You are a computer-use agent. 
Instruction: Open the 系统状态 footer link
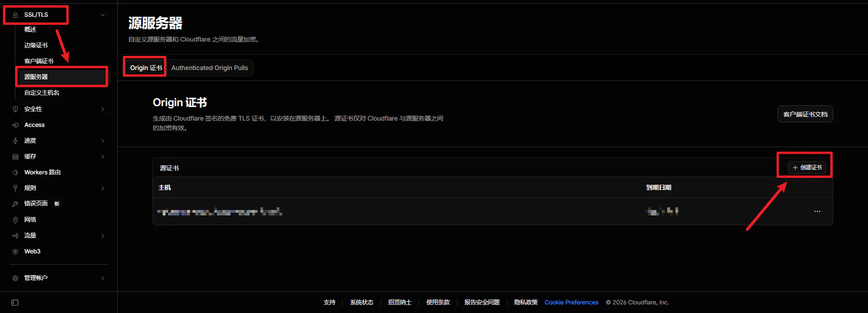tap(362, 303)
